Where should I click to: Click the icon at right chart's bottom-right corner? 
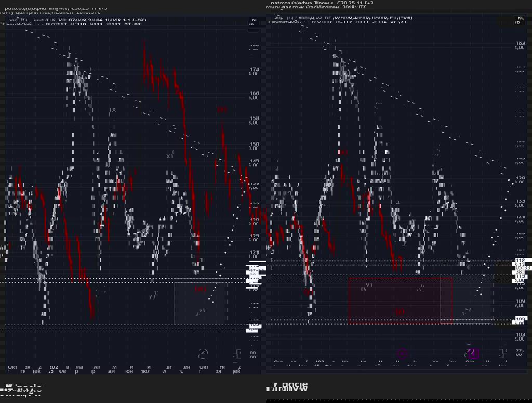pyautogui.click(x=503, y=352)
